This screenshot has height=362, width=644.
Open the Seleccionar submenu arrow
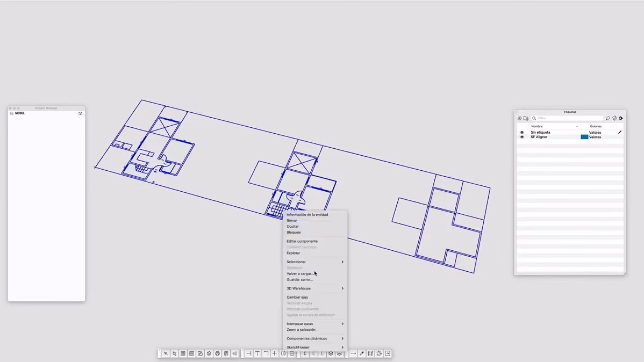(x=342, y=262)
